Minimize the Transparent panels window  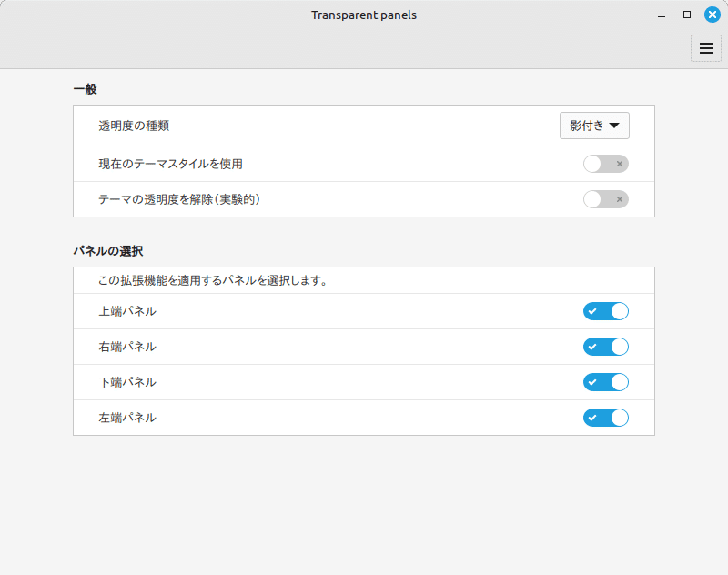[x=662, y=15]
